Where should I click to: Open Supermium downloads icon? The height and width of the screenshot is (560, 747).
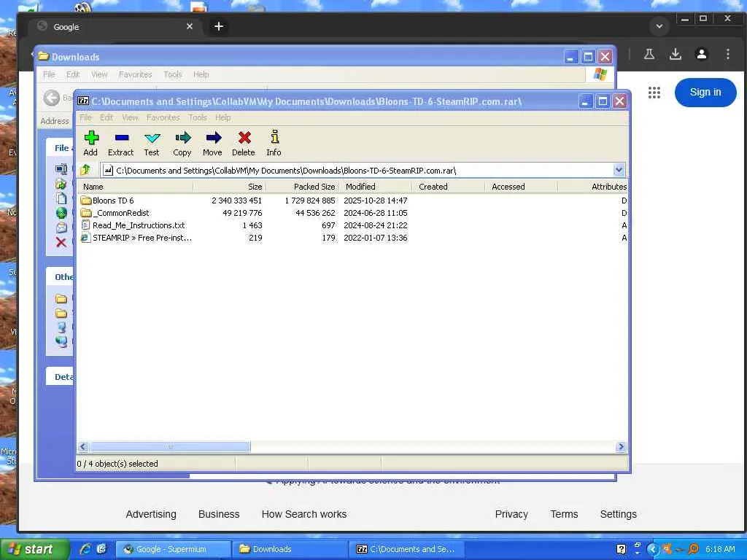(x=675, y=54)
